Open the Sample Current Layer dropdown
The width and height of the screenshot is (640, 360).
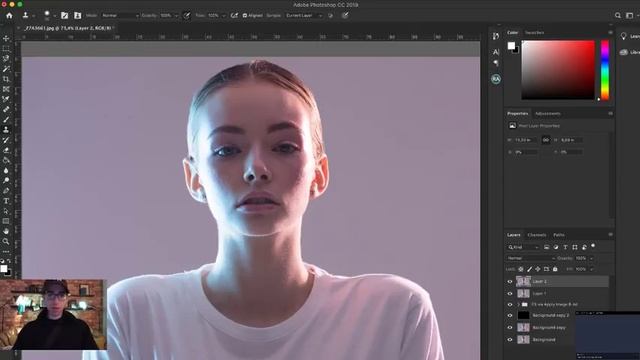pos(304,16)
